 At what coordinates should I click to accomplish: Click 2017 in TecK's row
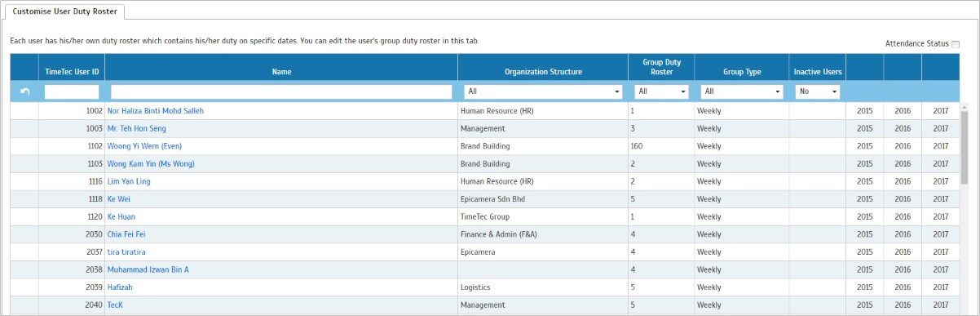(941, 305)
